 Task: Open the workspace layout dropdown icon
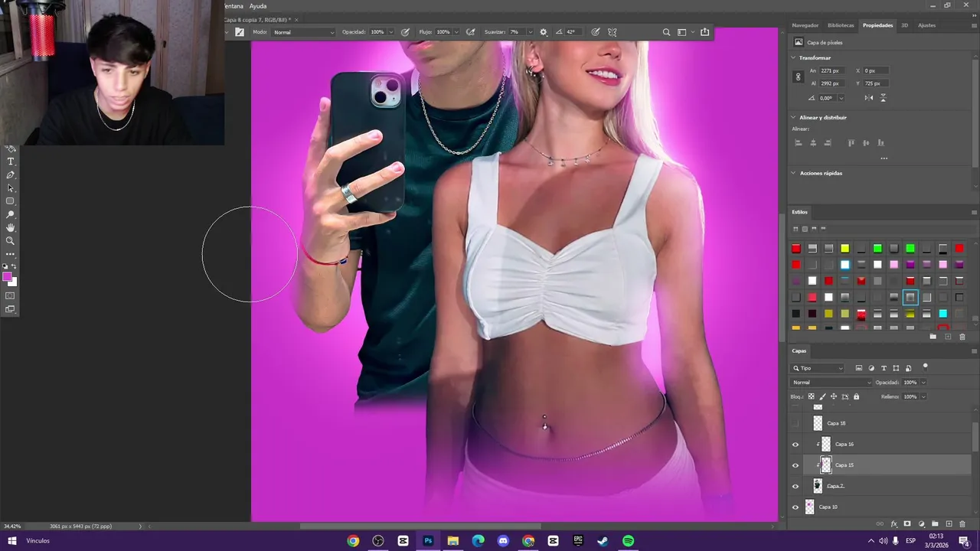[684, 32]
